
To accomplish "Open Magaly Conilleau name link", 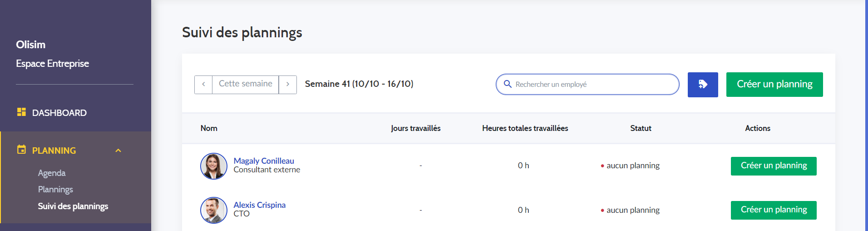I will point(264,161).
